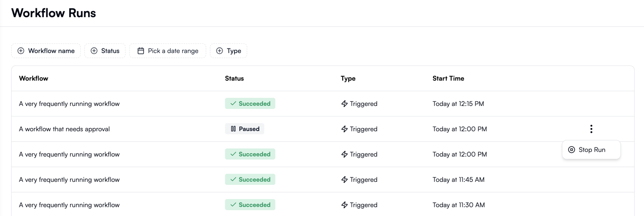This screenshot has height=216, width=644.
Task: Click the plus icon beside Status filter
Action: point(94,51)
